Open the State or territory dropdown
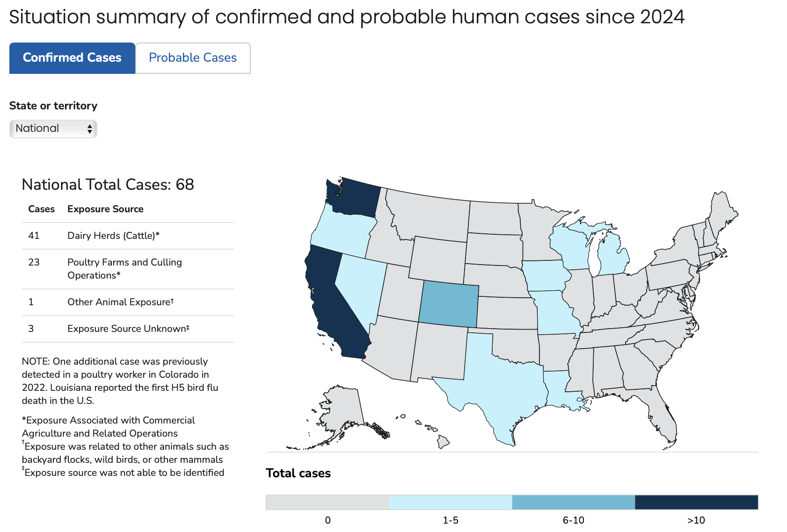This screenshot has height=532, width=787. (53, 129)
